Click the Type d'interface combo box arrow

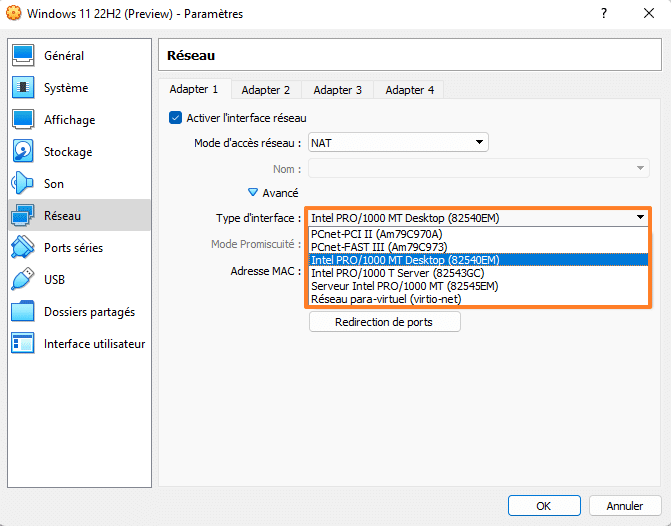click(x=639, y=217)
